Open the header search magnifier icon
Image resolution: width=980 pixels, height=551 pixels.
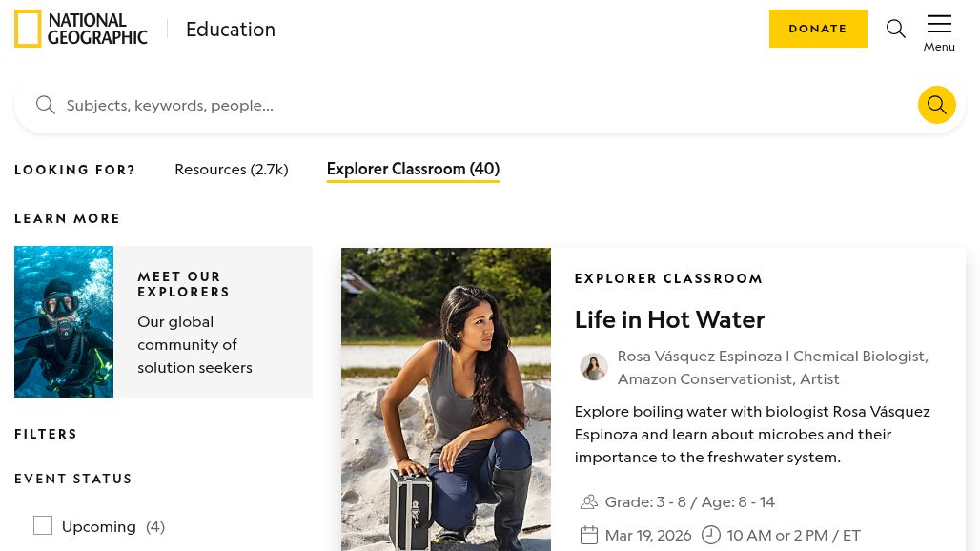(x=895, y=29)
